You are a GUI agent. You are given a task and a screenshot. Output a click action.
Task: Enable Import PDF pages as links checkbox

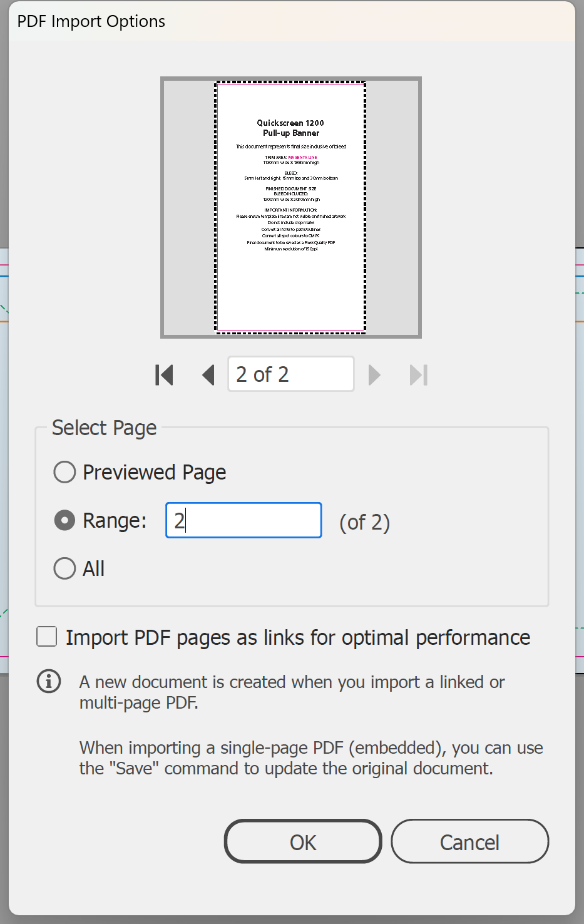click(x=47, y=637)
